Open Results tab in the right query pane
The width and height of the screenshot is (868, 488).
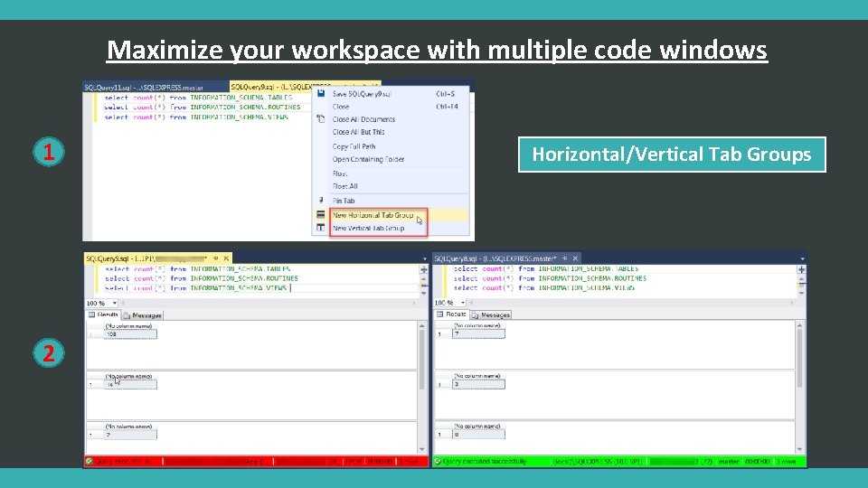451,314
